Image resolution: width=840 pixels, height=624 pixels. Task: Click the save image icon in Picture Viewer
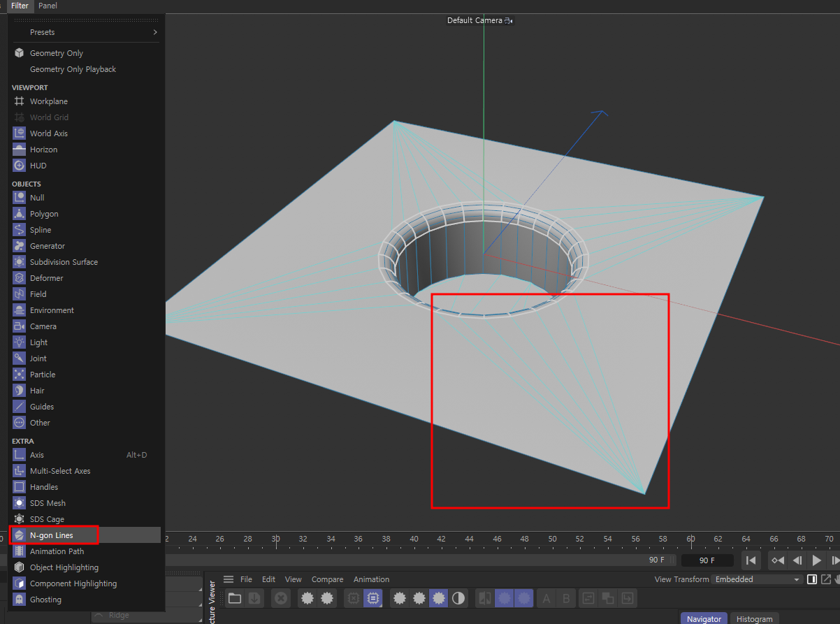click(x=254, y=598)
